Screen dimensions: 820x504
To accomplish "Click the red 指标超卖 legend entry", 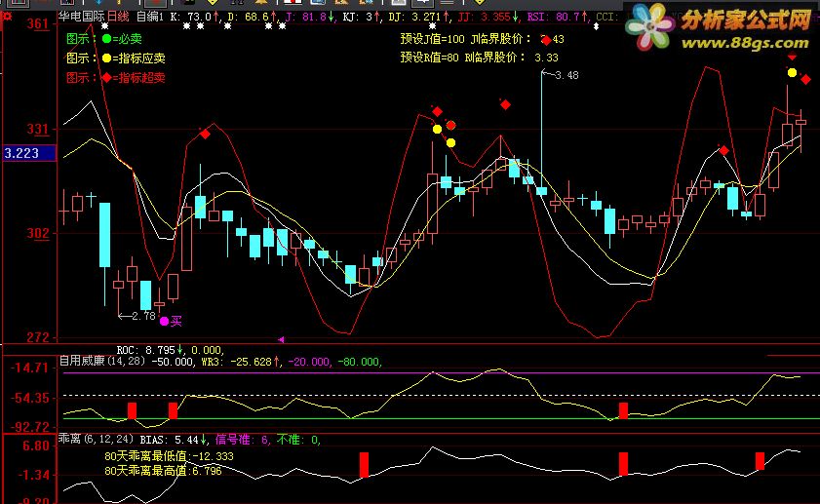I will click(116, 78).
